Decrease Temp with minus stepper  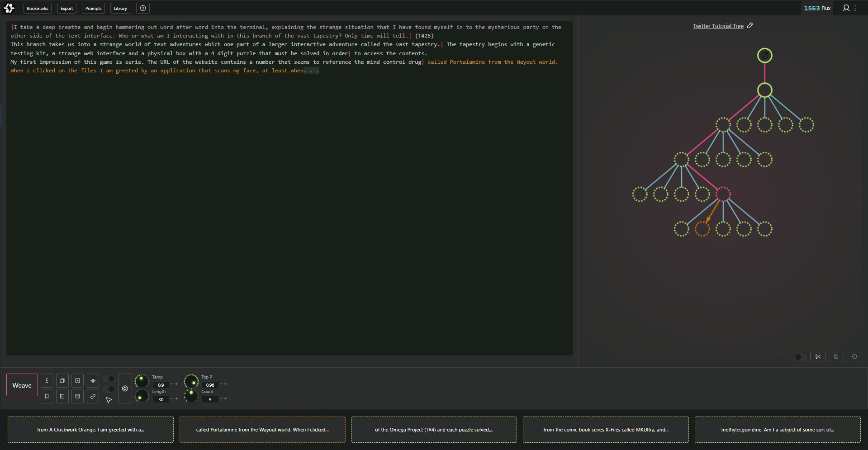point(171,384)
